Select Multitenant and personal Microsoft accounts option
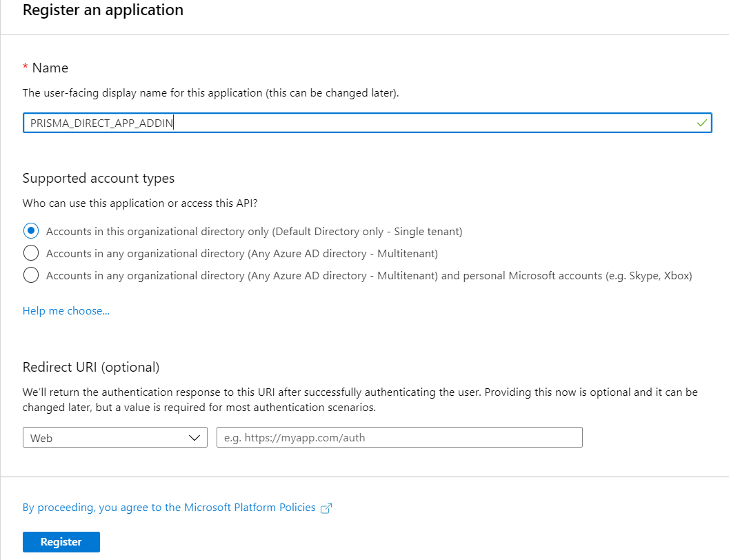The image size is (729, 560). coord(31,275)
